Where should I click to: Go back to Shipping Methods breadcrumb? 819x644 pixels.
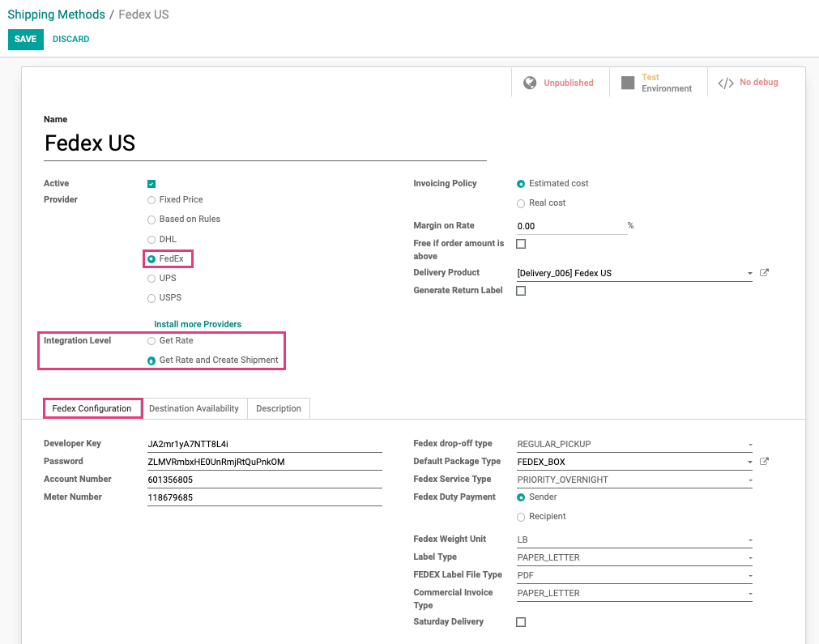(x=57, y=15)
